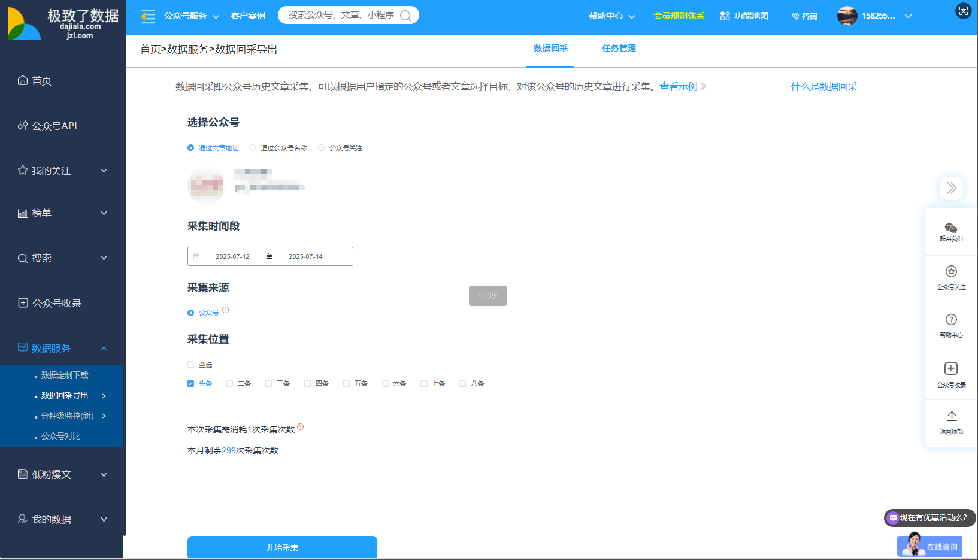978x560 pixels.
Task: Click the floating 帮助中心 question icon
Action: click(x=951, y=319)
